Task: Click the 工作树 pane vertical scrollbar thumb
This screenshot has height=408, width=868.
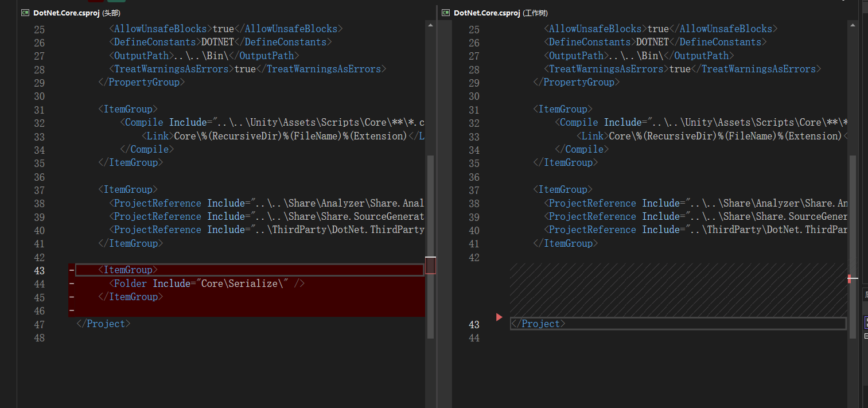Action: pos(853,247)
